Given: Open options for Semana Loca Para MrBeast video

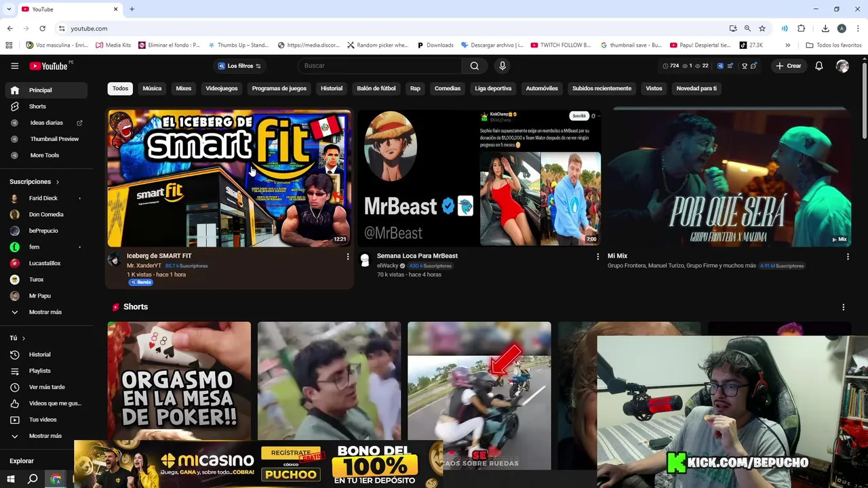Looking at the screenshot, I should 597,257.
